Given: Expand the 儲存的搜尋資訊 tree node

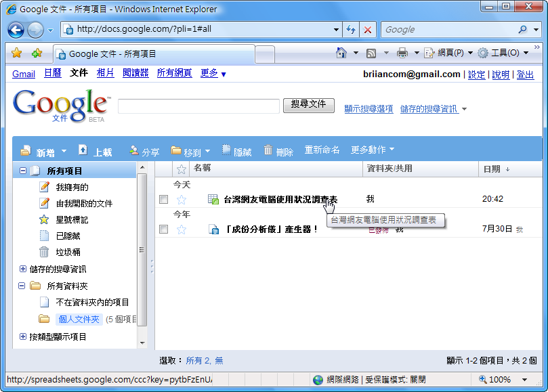Looking at the screenshot, I should click(x=23, y=269).
